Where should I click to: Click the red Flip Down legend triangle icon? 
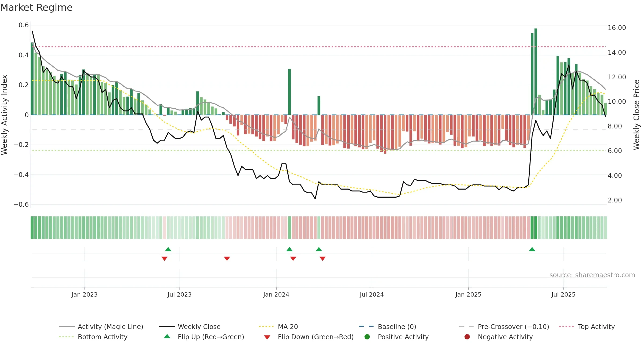[x=267, y=337]
